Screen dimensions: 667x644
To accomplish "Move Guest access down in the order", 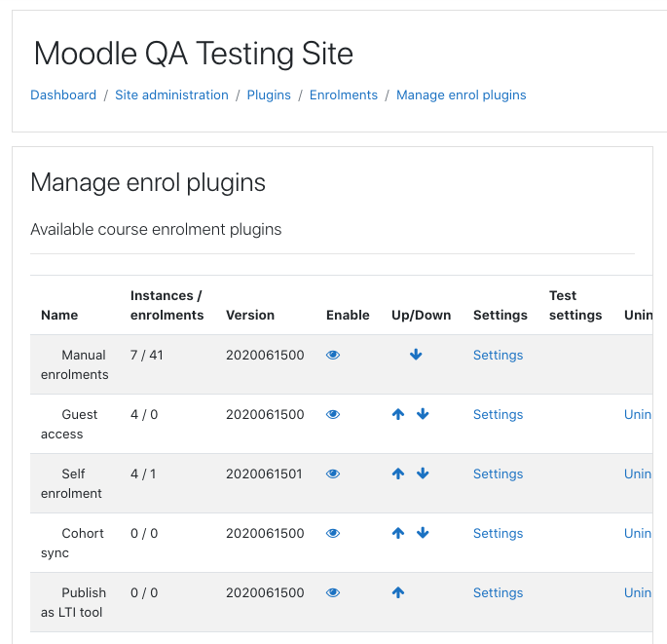I will point(423,414).
